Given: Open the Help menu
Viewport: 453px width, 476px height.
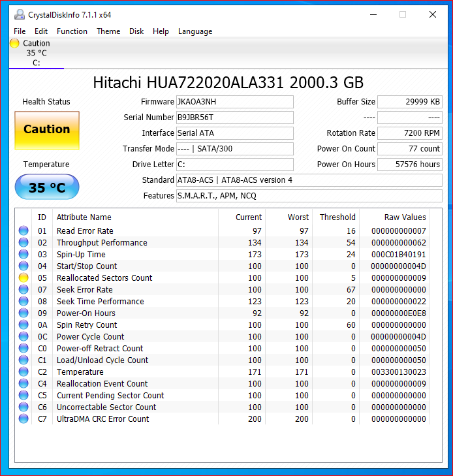Looking at the screenshot, I should [x=161, y=31].
